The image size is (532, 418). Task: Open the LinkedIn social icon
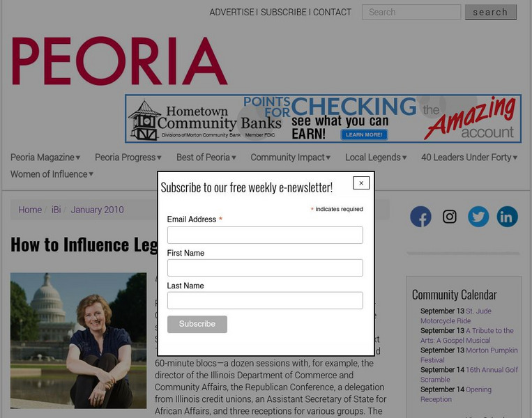pyautogui.click(x=507, y=216)
